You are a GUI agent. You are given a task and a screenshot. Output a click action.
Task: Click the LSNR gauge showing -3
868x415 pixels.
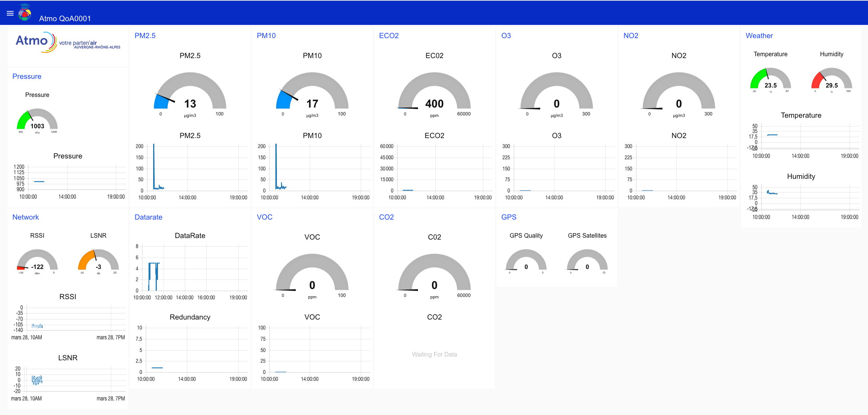pyautogui.click(x=98, y=262)
